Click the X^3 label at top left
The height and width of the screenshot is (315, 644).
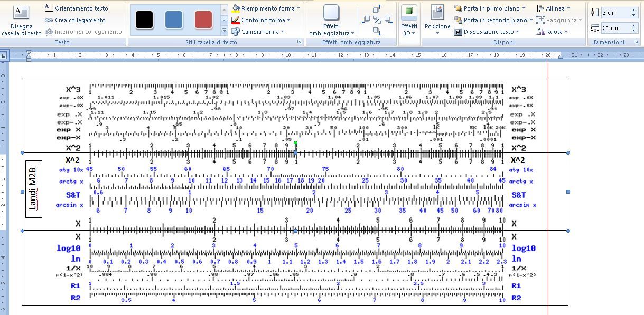coord(74,89)
